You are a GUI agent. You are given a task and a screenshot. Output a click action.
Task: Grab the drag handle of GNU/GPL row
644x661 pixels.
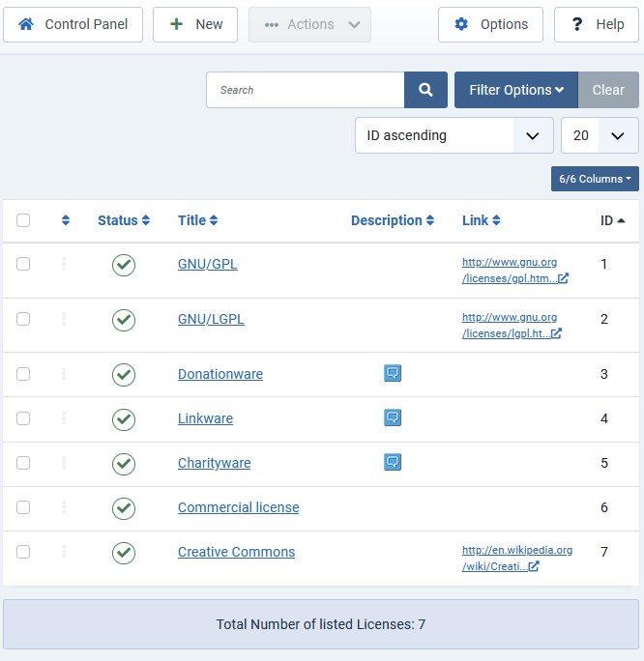pyautogui.click(x=64, y=264)
